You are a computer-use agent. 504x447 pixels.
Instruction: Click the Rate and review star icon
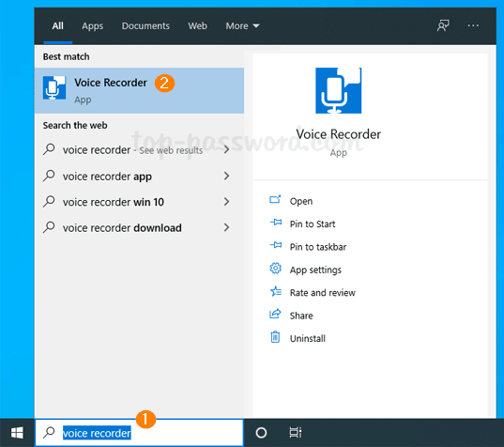[x=276, y=291]
